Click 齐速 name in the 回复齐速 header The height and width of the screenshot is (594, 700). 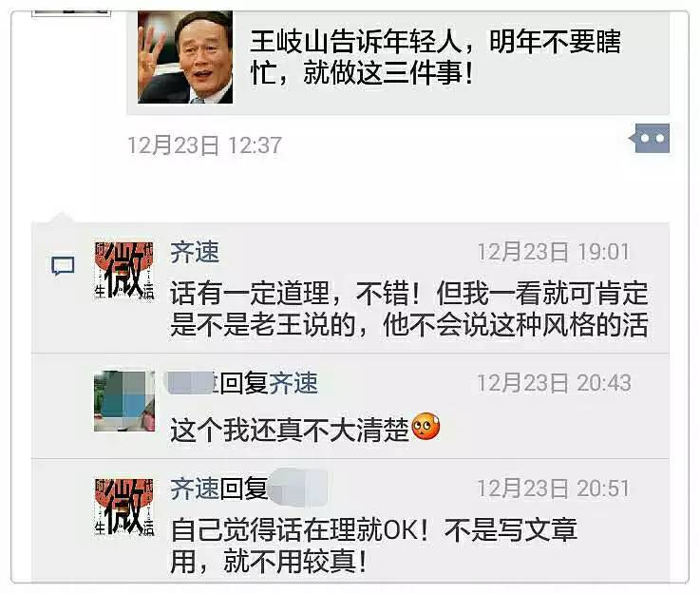pyautogui.click(x=293, y=384)
